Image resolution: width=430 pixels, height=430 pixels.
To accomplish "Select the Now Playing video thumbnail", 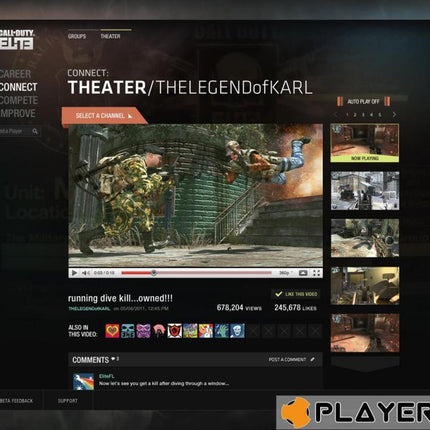I will [x=365, y=143].
